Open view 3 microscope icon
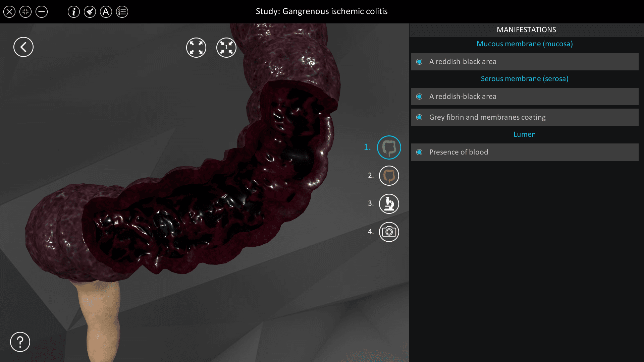 click(389, 204)
